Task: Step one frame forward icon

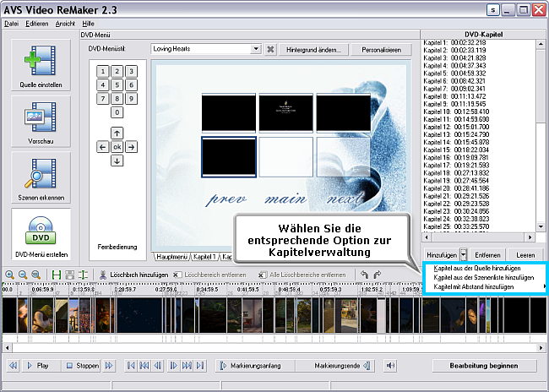Action: pos(173,365)
